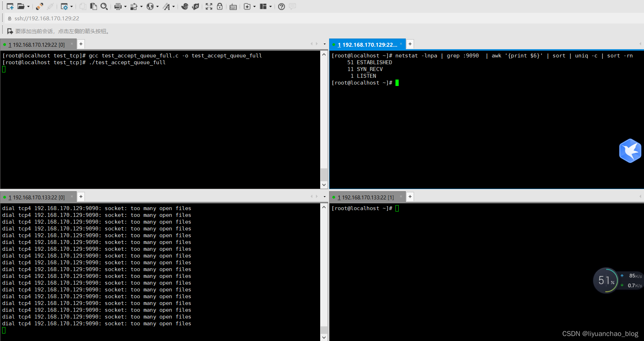This screenshot has height=341, width=644.
Task: Expand the font dropdown arrow
Action: click(174, 6)
